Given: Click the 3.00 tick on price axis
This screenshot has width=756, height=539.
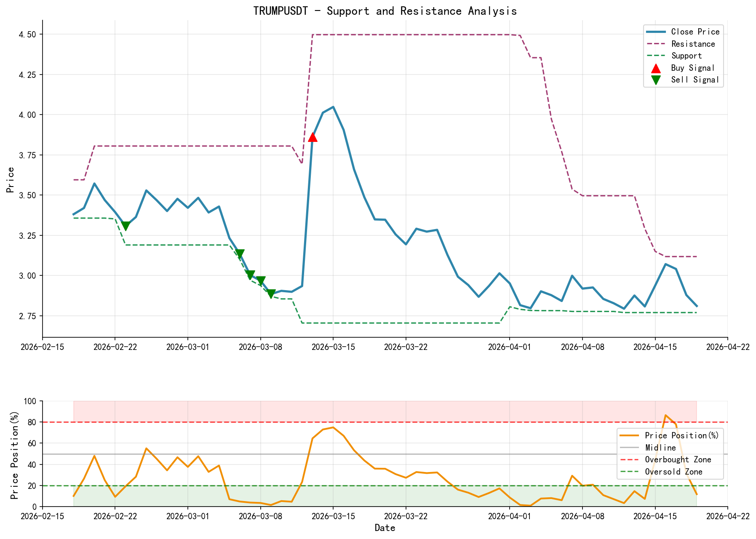Looking at the screenshot, I should 28,275.
